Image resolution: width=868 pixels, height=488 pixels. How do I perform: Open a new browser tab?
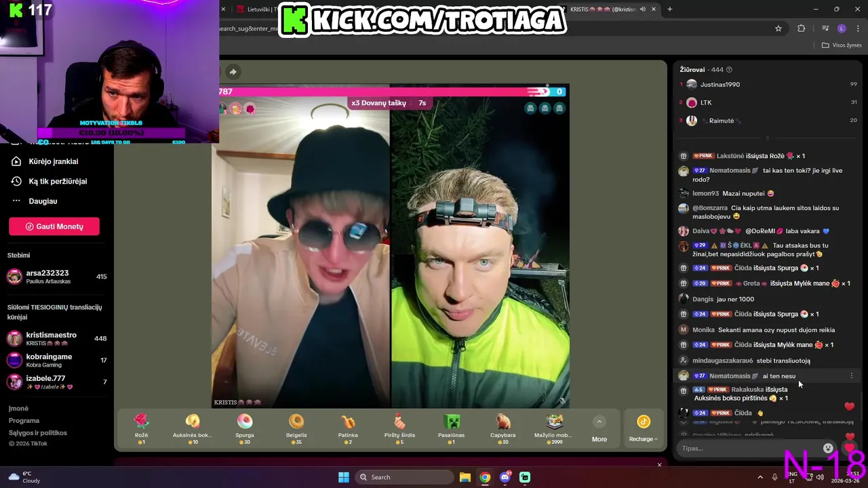pos(670,9)
